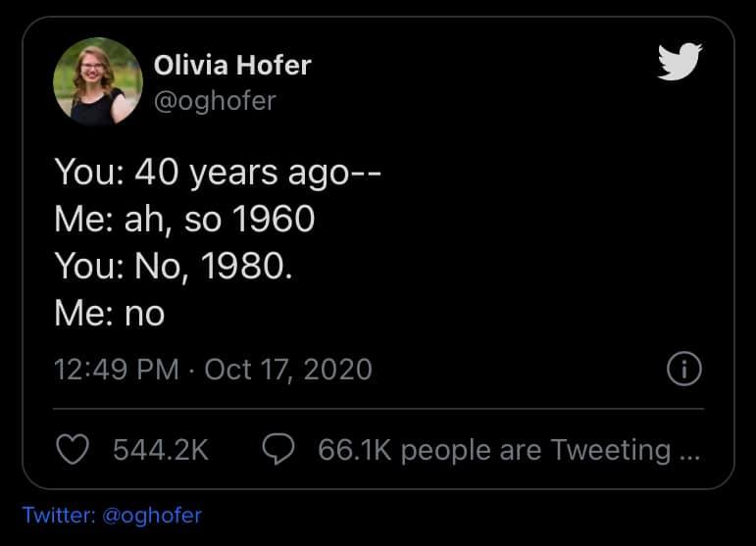Expand the ellipsis after "Tweeting"
The width and height of the screenshot is (756, 546).
click(x=689, y=450)
